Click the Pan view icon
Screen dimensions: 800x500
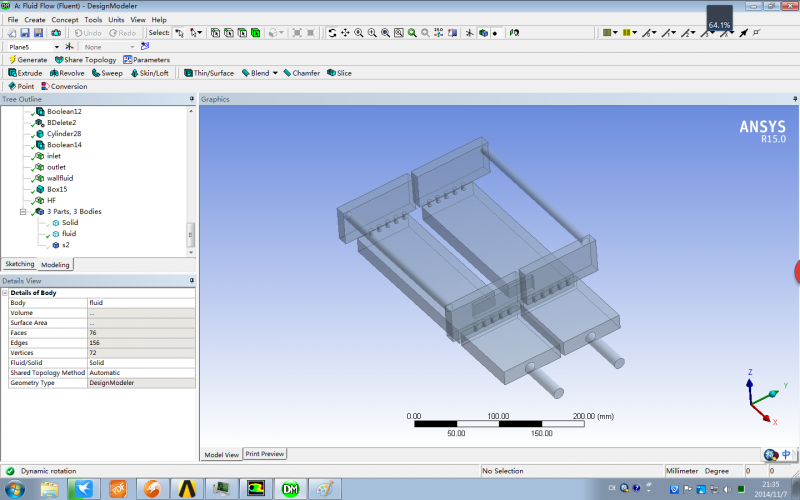[x=345, y=33]
